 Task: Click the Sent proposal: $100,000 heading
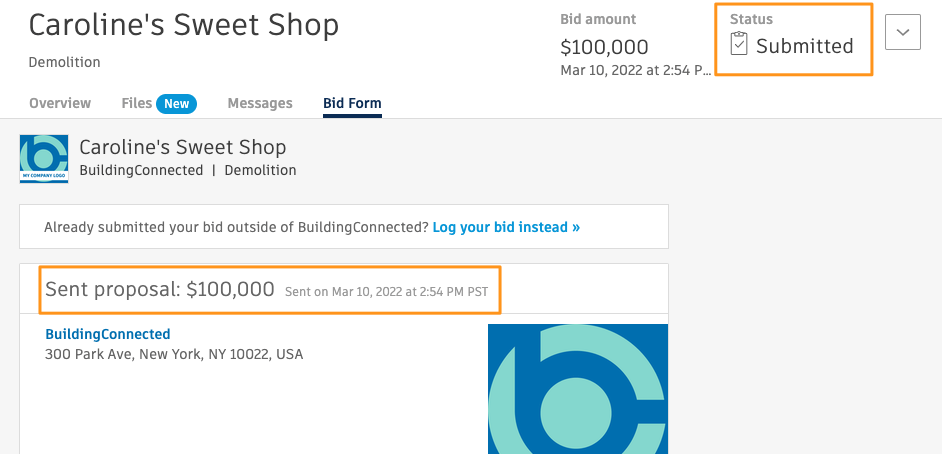160,289
